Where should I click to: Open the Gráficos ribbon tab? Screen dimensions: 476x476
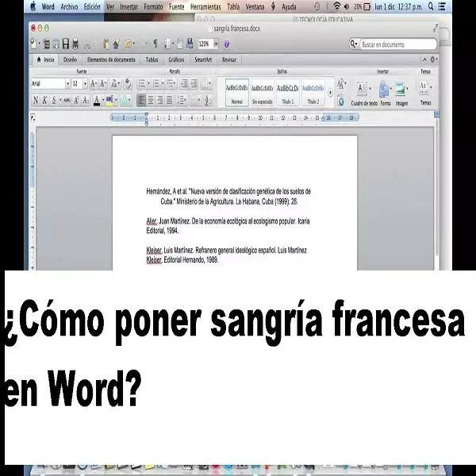tap(176, 59)
